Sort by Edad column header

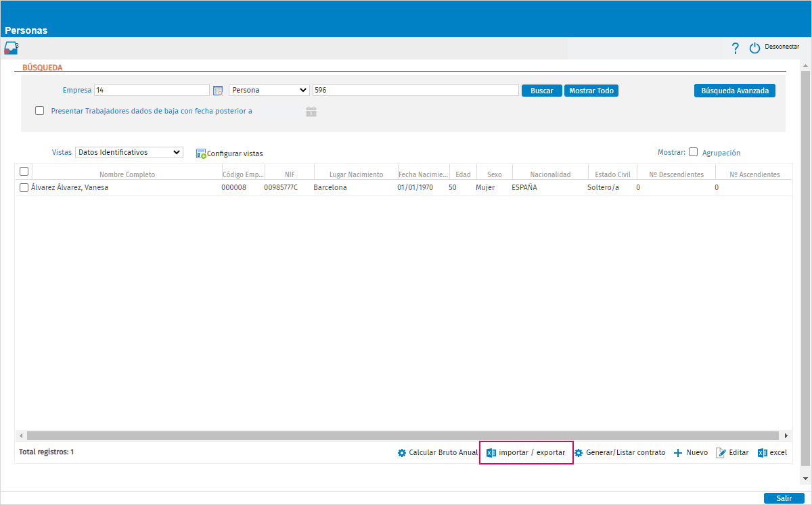[x=463, y=174]
